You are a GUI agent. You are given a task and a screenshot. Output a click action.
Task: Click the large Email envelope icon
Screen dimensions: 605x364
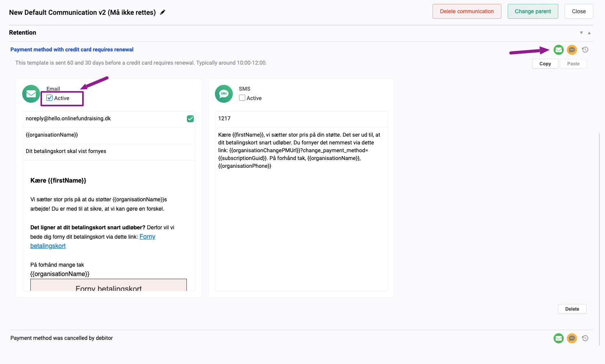(31, 94)
